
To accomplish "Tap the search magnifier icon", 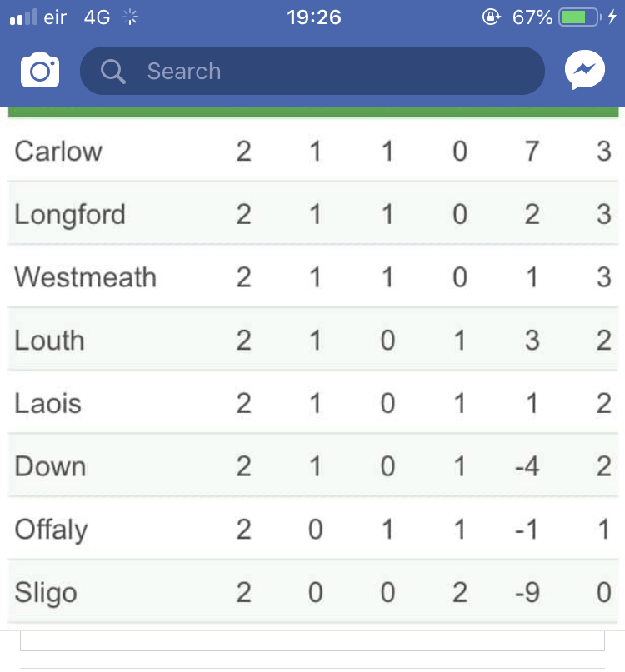I will tap(112, 72).
